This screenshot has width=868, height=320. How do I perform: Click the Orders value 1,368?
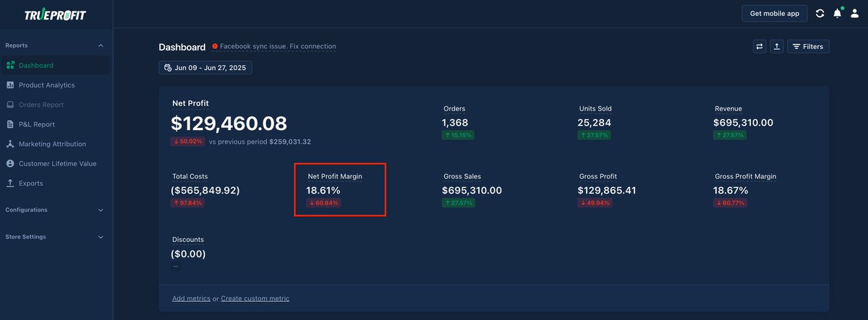pyautogui.click(x=456, y=123)
